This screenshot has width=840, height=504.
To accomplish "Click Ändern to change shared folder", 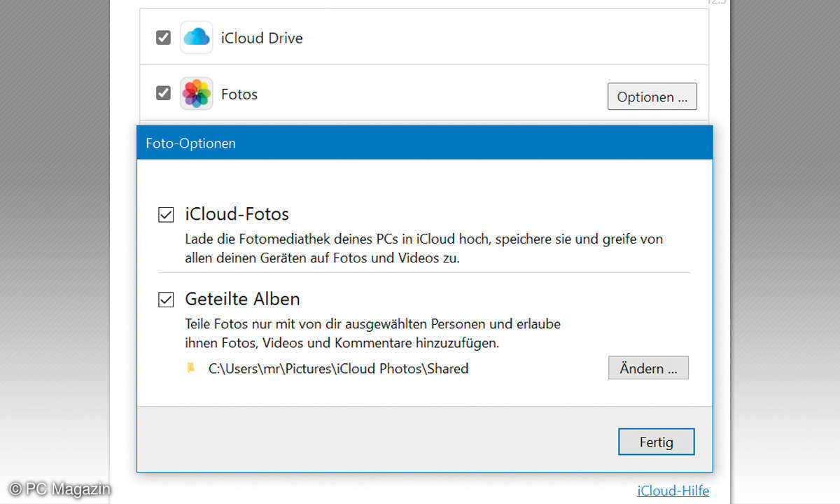I will (649, 368).
